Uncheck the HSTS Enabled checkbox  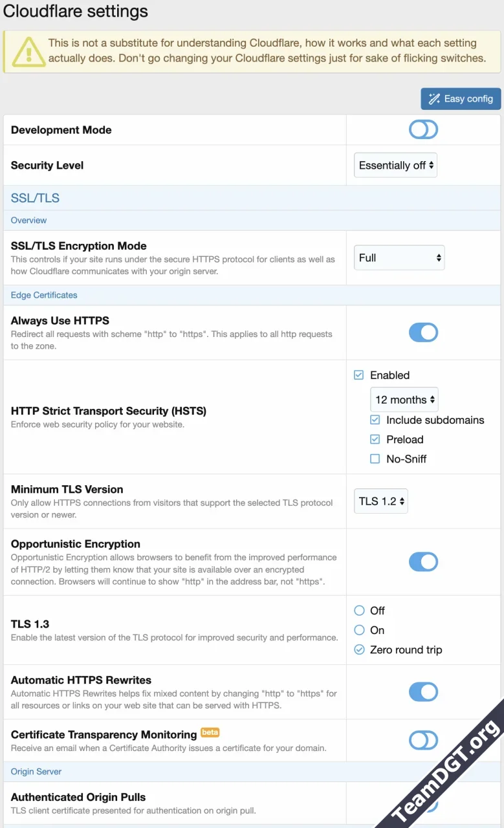click(x=358, y=375)
